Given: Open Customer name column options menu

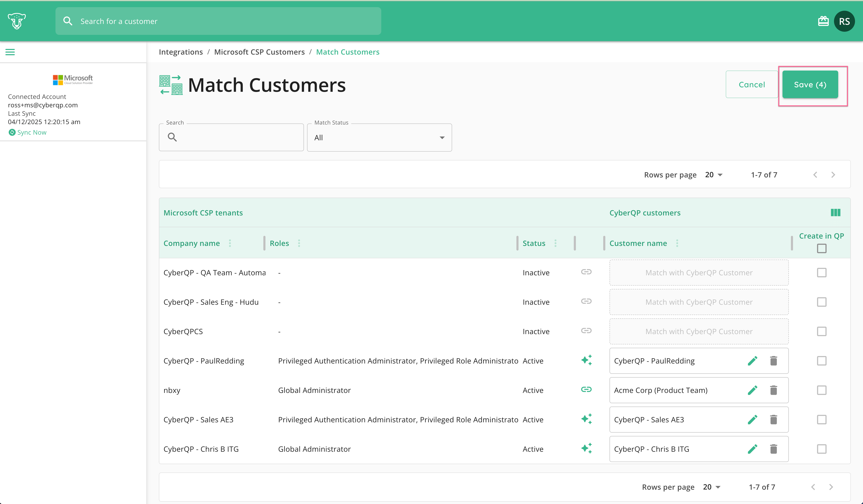Looking at the screenshot, I should click(677, 243).
